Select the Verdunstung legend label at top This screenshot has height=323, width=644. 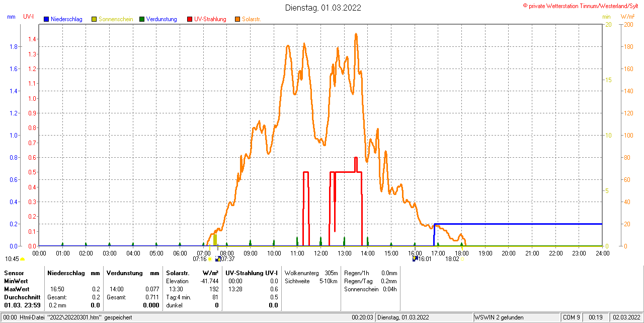pyautogui.click(x=162, y=19)
